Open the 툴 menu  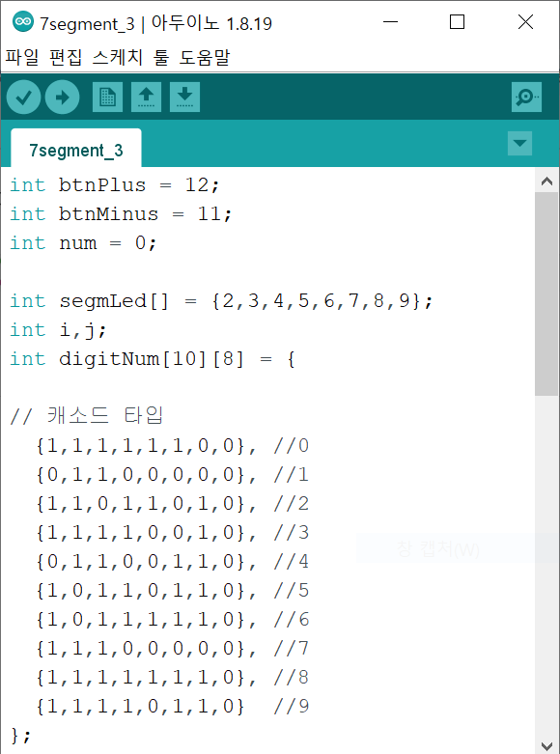[161, 58]
